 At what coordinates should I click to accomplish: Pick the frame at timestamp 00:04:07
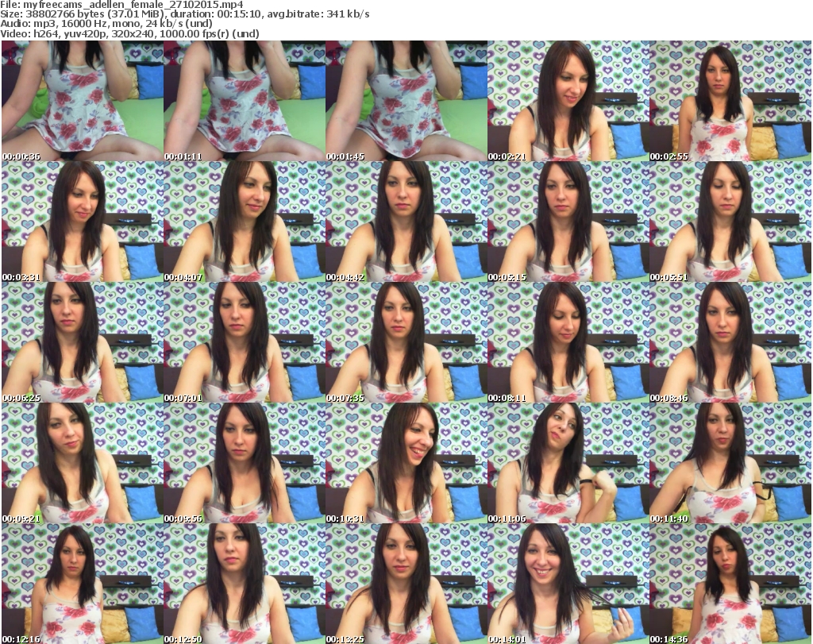tap(245, 222)
